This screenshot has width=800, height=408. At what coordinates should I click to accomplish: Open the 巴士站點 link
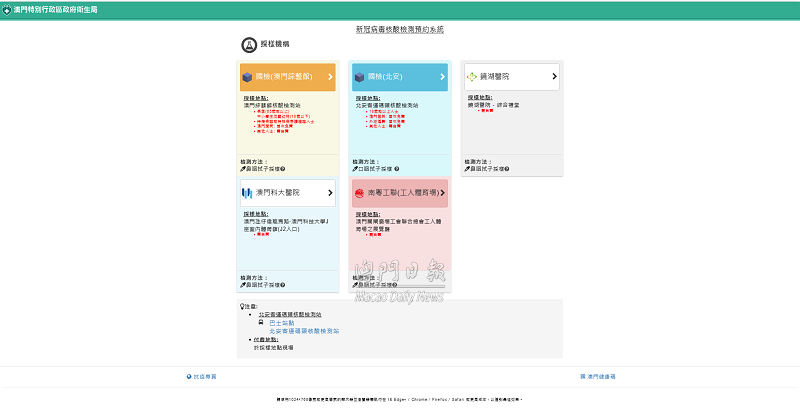[283, 323]
